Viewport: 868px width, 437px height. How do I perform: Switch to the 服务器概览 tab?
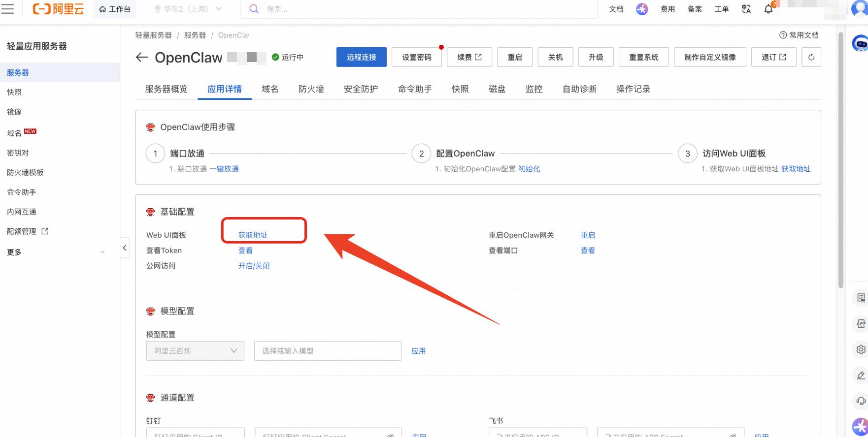coord(167,89)
